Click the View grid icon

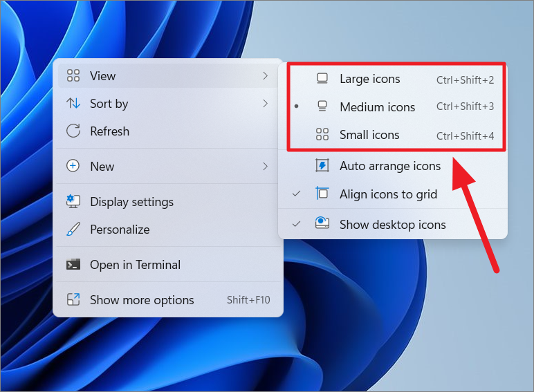73,75
